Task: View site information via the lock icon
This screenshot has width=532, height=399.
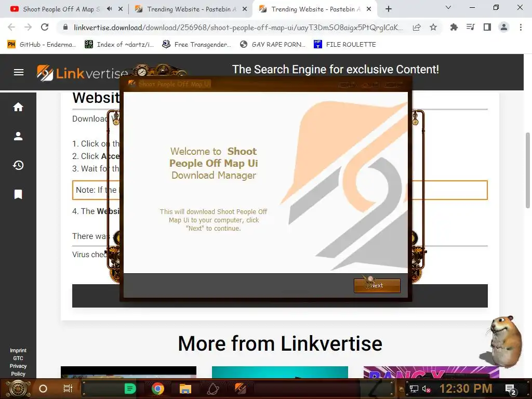Action: click(65, 27)
